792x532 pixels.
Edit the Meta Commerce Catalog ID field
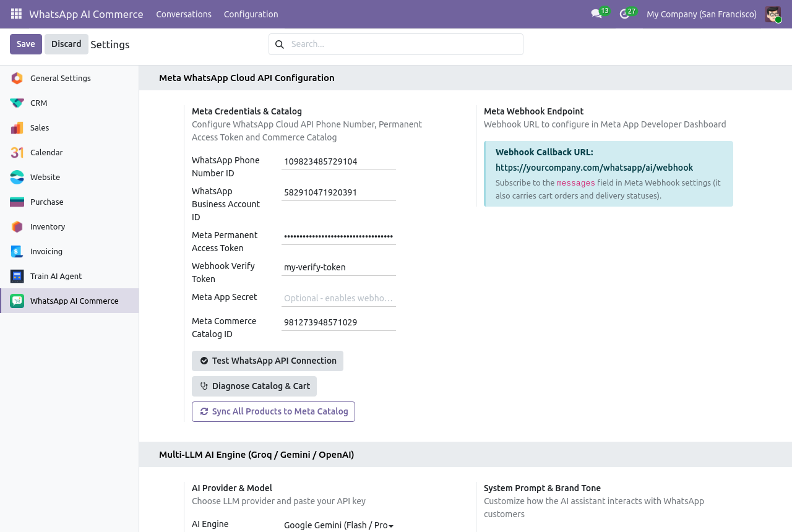[338, 322]
